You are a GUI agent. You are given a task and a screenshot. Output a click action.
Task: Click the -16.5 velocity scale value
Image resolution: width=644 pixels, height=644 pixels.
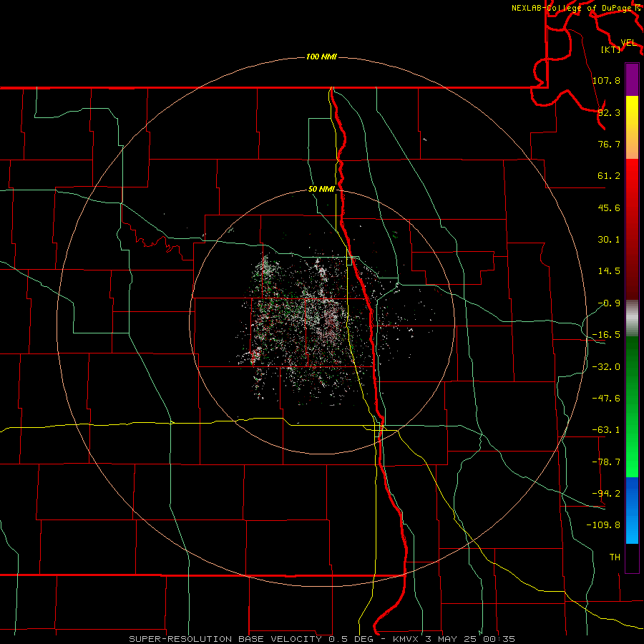606,335
